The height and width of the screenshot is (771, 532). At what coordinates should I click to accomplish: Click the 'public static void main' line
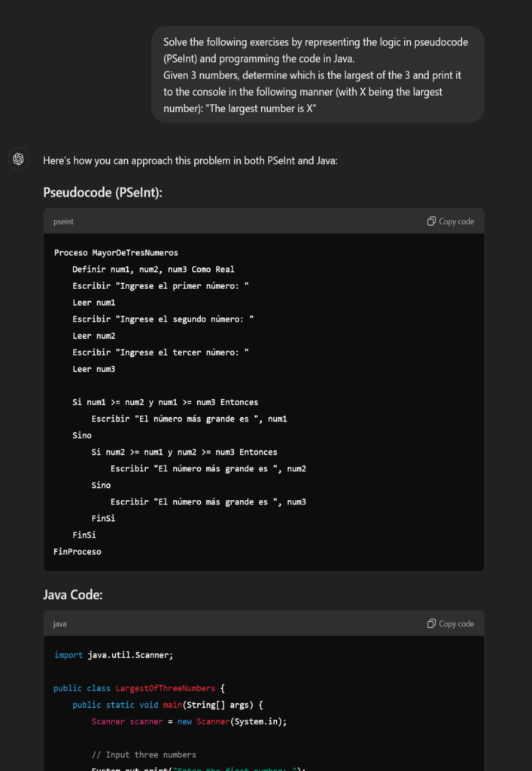[168, 705]
